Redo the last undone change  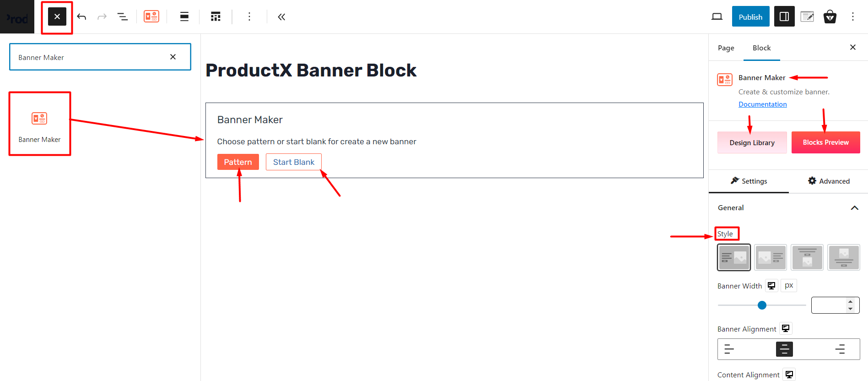(x=102, y=17)
